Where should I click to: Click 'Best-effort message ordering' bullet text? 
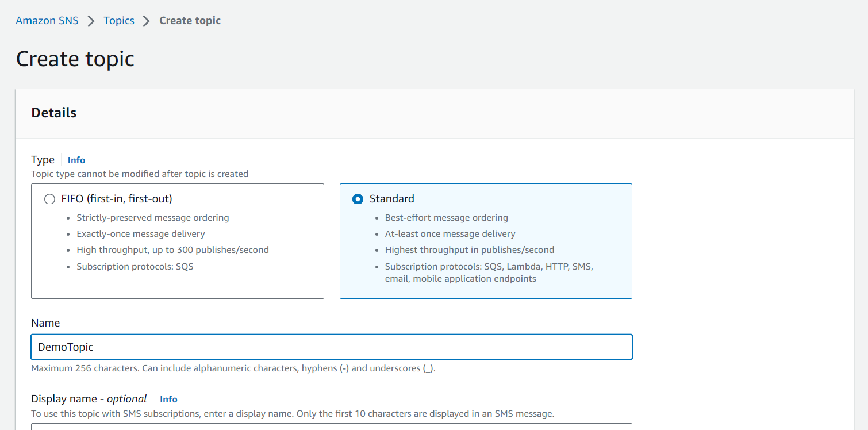click(447, 218)
